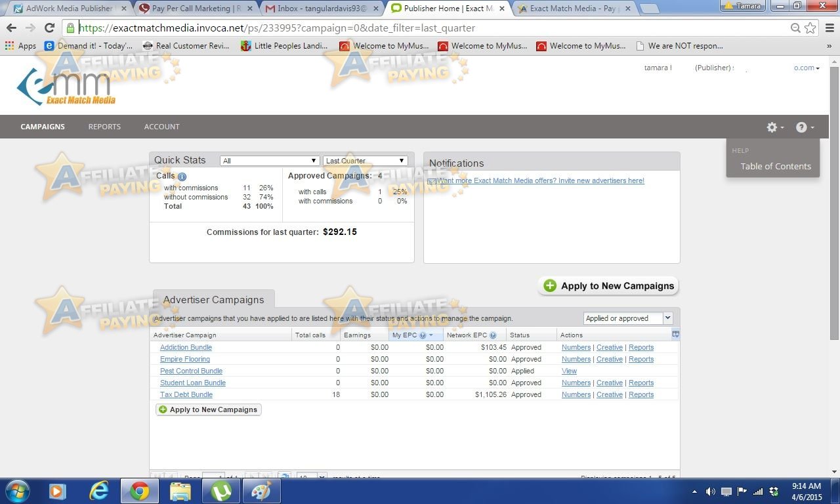Image resolution: width=840 pixels, height=504 pixels.
Task: Open the Windows Start menu
Action: 16,491
